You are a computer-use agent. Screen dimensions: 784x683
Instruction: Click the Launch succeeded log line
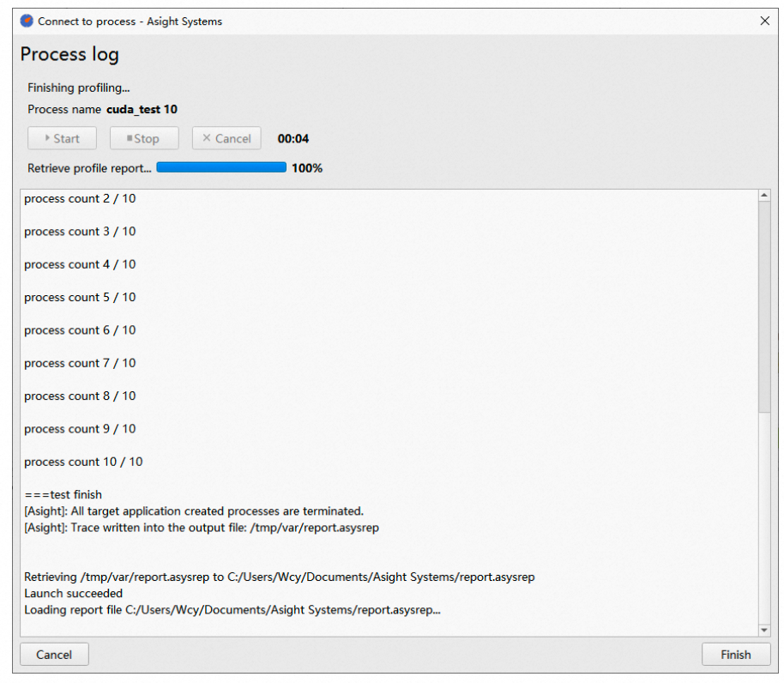[74, 594]
